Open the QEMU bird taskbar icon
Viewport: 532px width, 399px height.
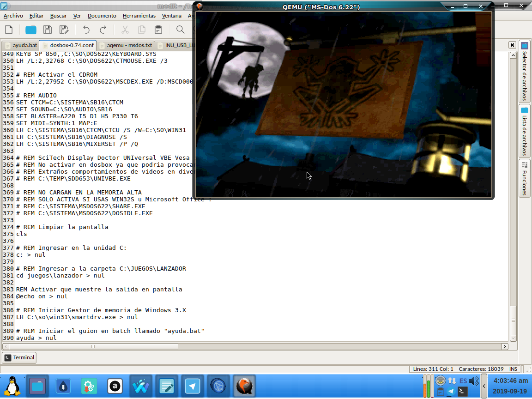(x=244, y=386)
